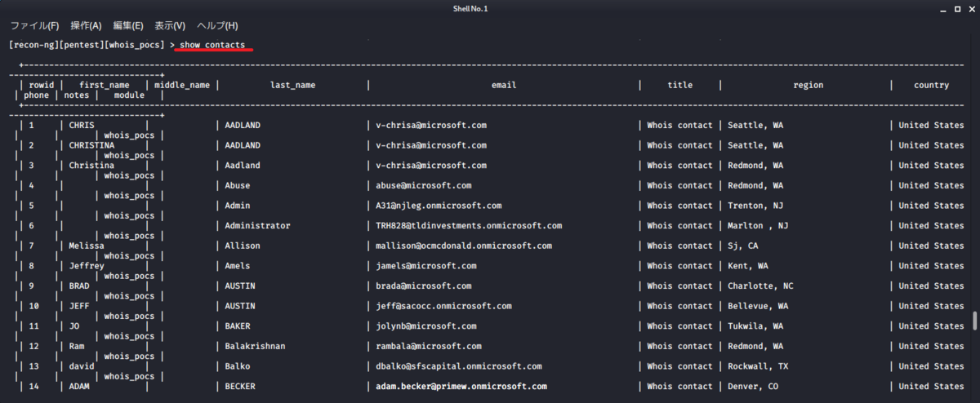Click last name 'Aadland' in row 3

[x=243, y=166]
